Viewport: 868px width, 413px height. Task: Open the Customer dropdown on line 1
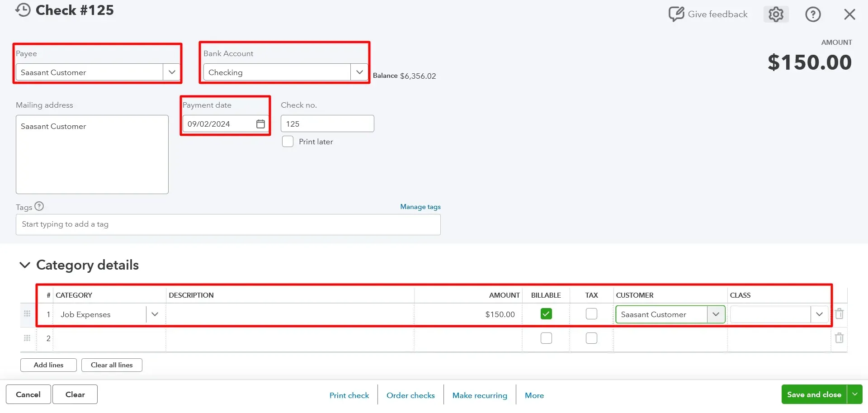coord(716,314)
